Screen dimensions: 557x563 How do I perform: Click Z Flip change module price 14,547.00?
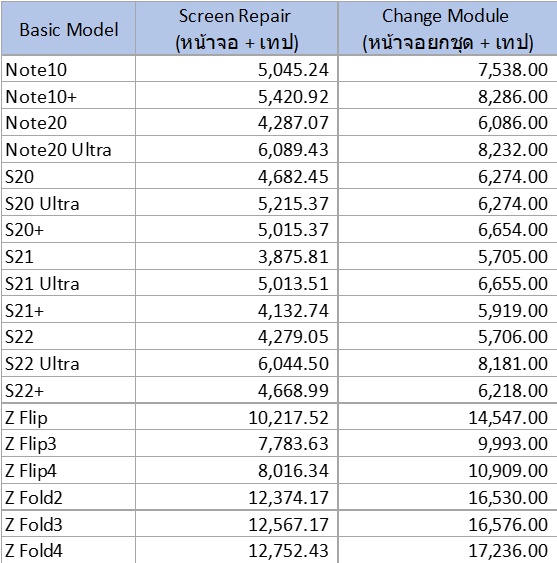point(447,417)
